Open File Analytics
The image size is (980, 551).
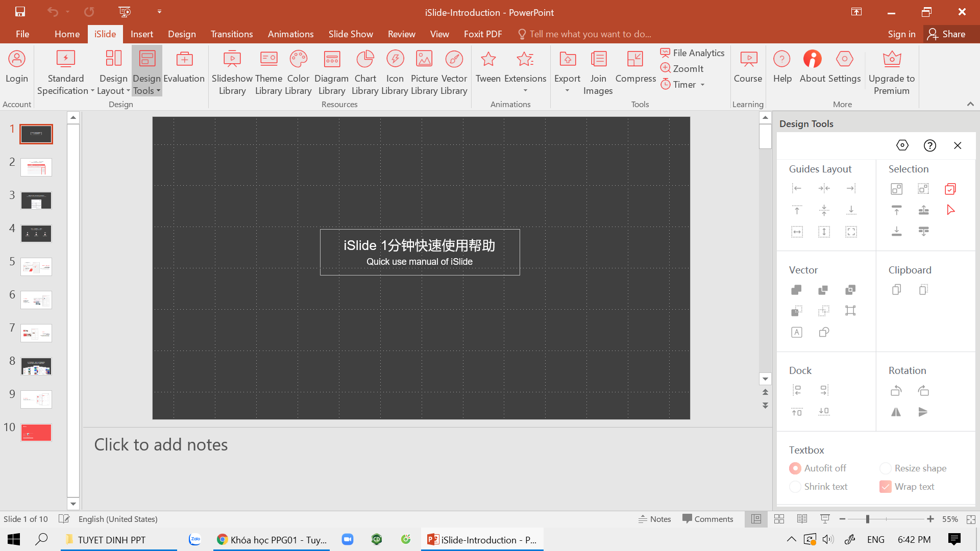[692, 53]
